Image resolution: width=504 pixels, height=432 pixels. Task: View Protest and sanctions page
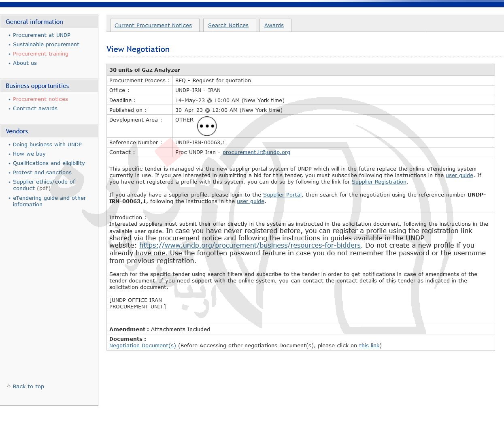click(x=42, y=173)
